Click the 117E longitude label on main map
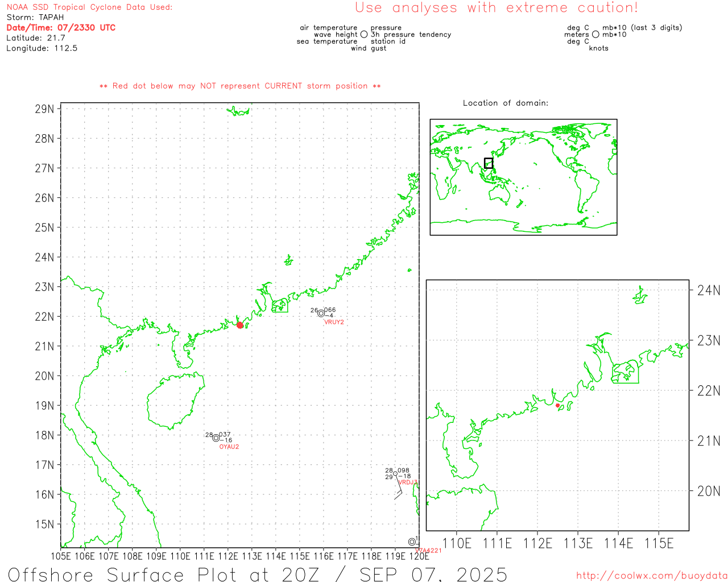The image size is (728, 582). tap(348, 556)
